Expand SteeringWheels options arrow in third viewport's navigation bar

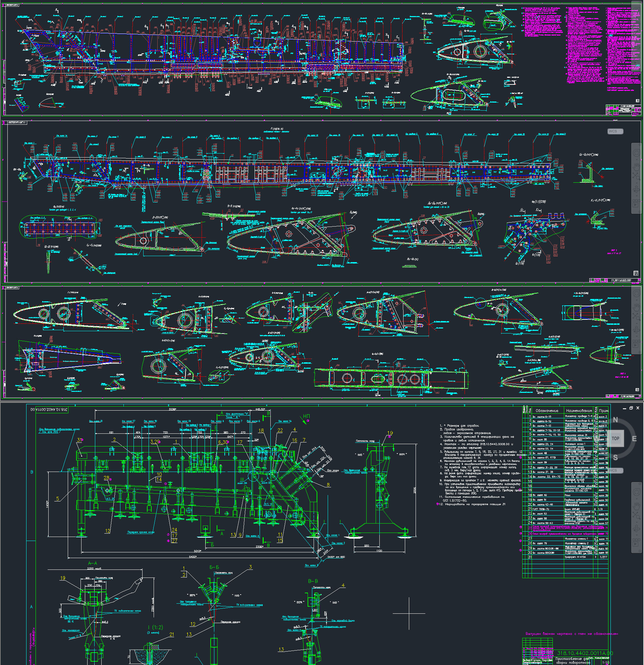pyautogui.click(x=637, y=300)
